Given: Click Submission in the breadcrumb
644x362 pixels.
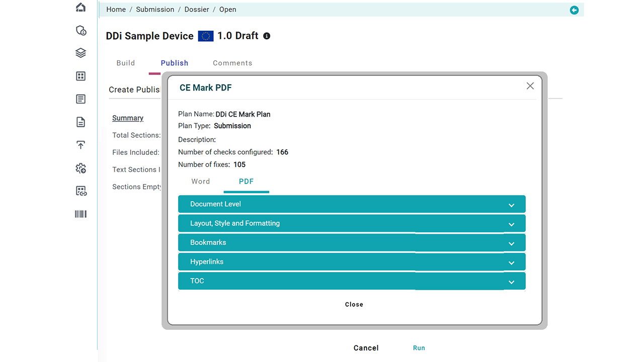Looking at the screenshot, I should (x=155, y=10).
